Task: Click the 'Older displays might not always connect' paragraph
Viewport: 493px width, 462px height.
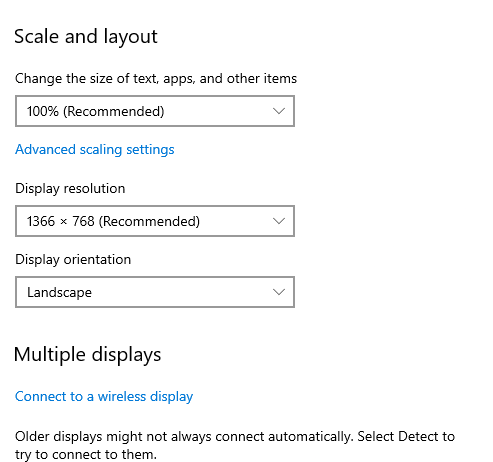Action: (x=235, y=445)
